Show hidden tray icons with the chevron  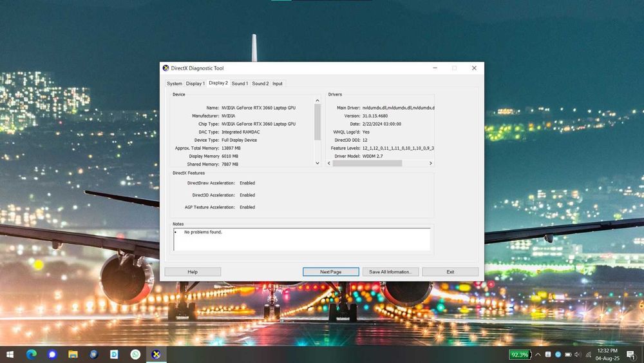click(x=538, y=355)
